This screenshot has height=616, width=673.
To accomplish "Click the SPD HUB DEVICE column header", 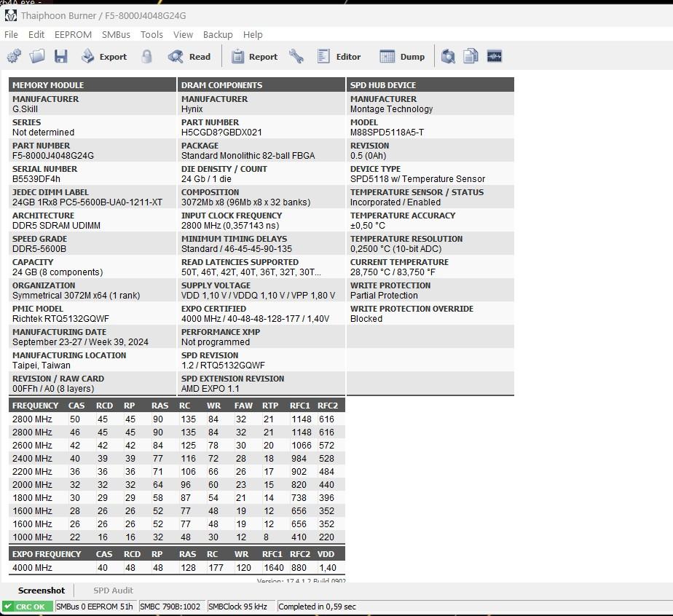I will tap(430, 84).
